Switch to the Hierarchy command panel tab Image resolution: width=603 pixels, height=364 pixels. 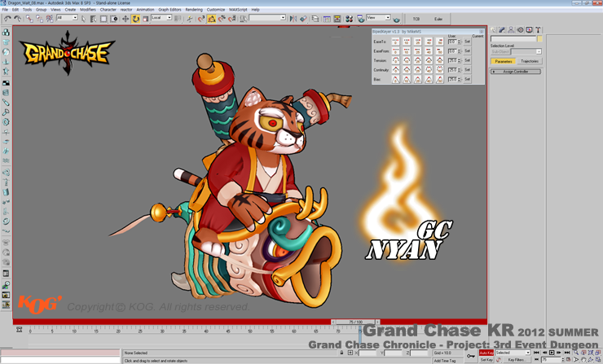[x=511, y=29]
